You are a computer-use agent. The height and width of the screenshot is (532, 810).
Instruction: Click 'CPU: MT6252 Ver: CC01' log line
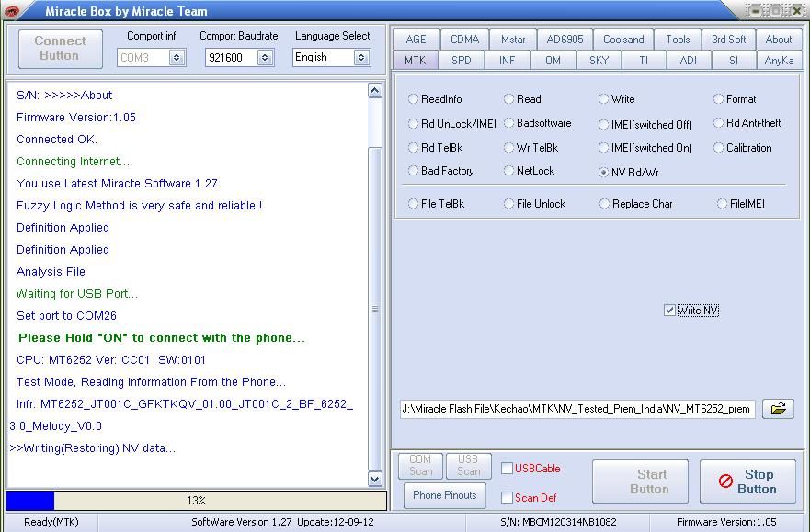click(111, 359)
